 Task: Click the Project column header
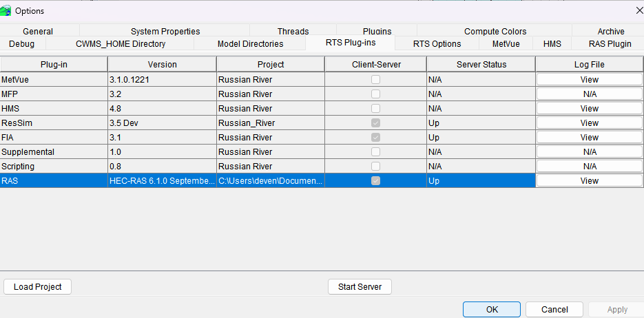pos(271,65)
